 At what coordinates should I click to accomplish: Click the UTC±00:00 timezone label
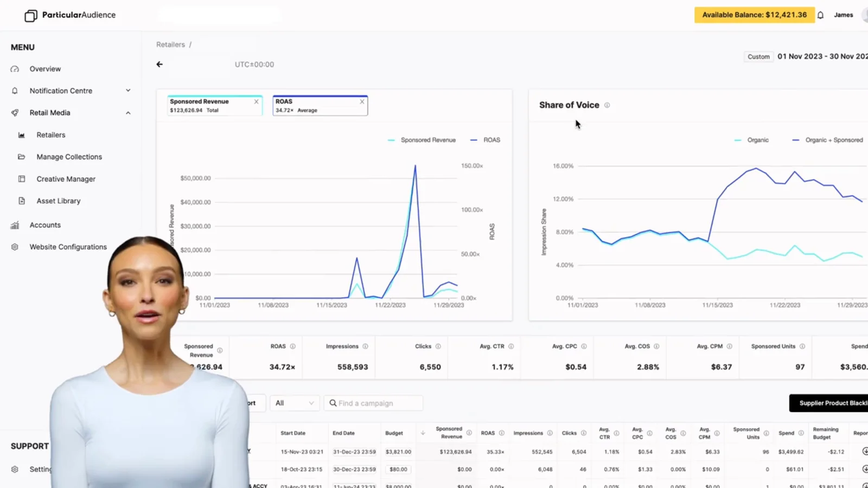click(254, 65)
